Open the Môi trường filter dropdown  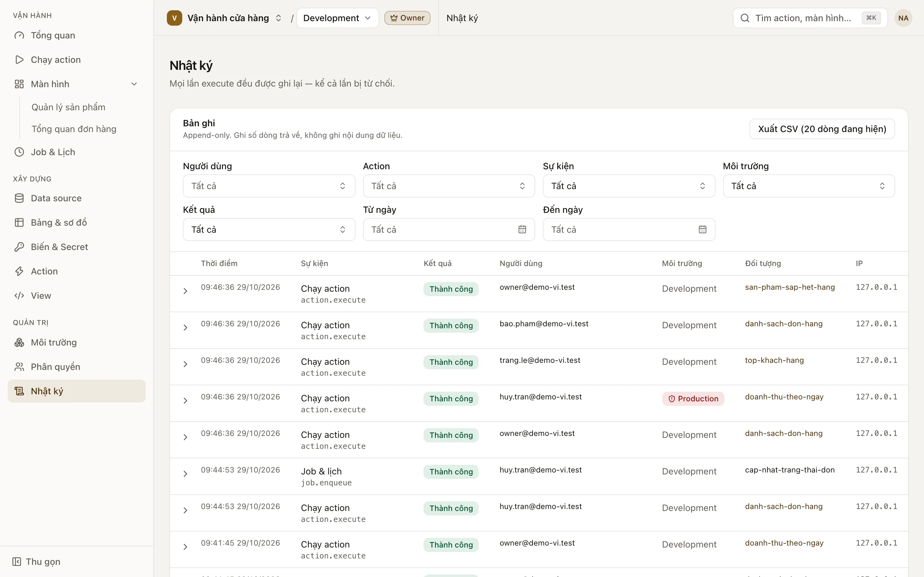pyautogui.click(x=809, y=186)
